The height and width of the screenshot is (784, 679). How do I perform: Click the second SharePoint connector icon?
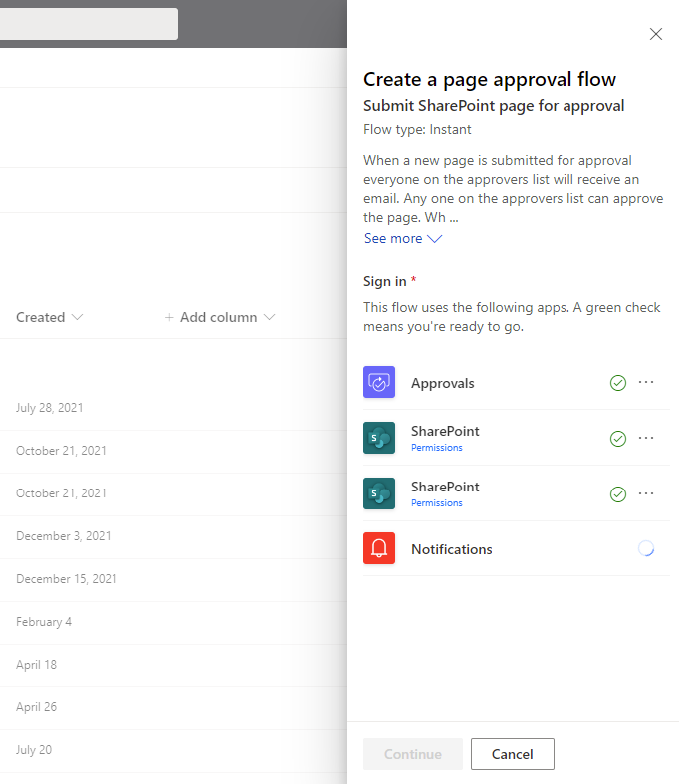click(378, 493)
